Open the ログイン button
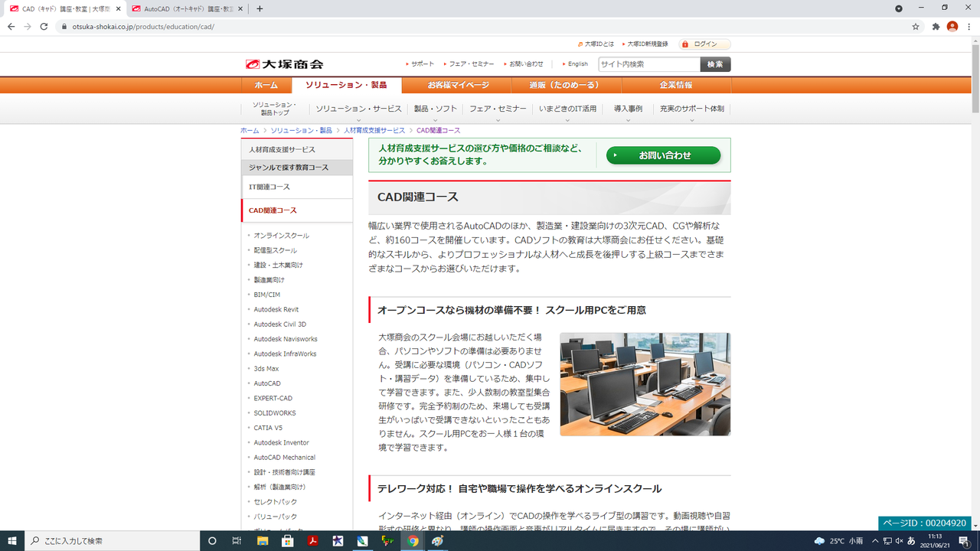 (704, 44)
